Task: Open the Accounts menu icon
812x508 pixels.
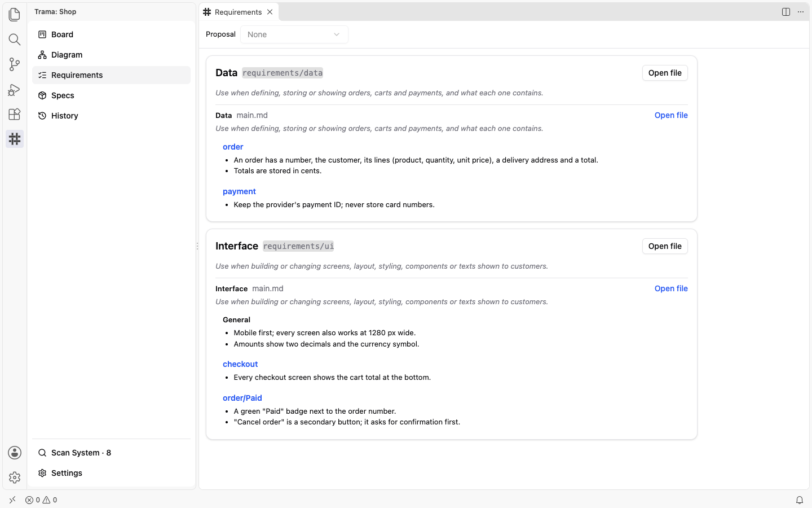Action: click(15, 453)
